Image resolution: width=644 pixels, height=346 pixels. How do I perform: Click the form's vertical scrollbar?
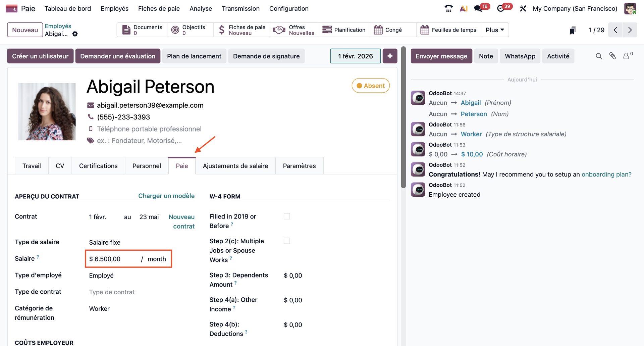pos(404,117)
